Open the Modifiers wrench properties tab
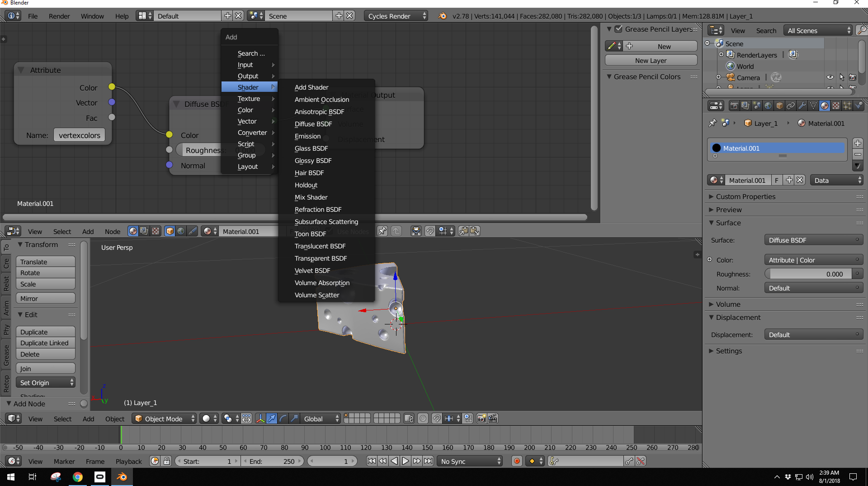 [x=802, y=105]
